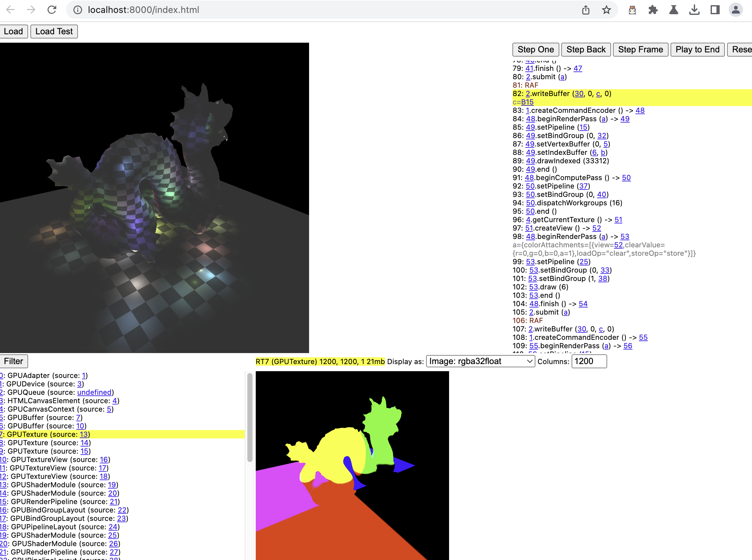This screenshot has height=560, width=752.
Task: Click the Load Test button
Action: [54, 32]
